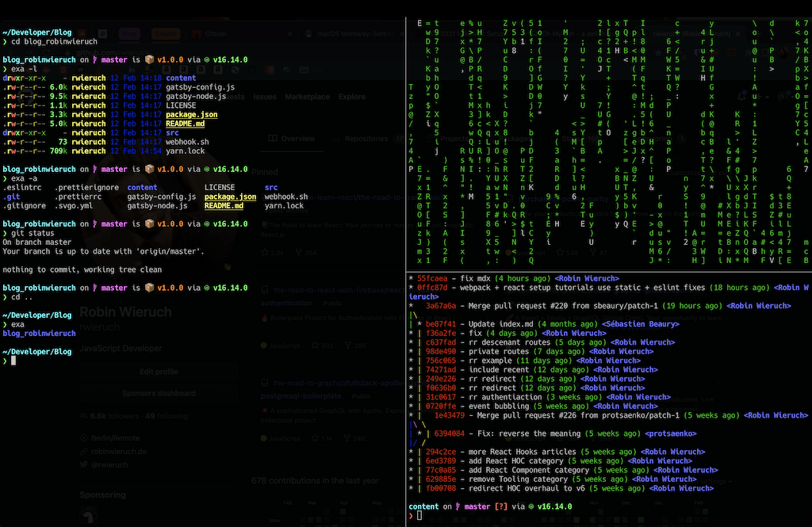Click README.md in the exa -l listing
The image size is (812, 527).
[185, 124]
